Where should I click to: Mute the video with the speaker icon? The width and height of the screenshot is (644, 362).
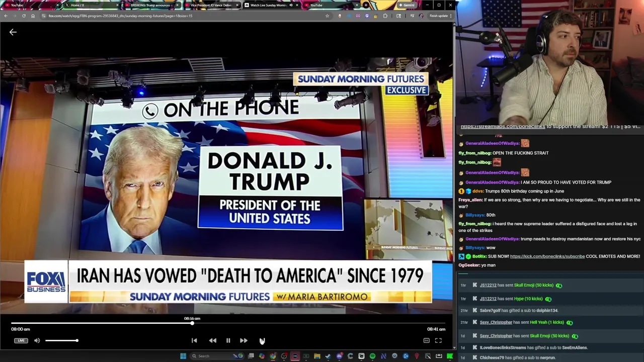point(37,340)
